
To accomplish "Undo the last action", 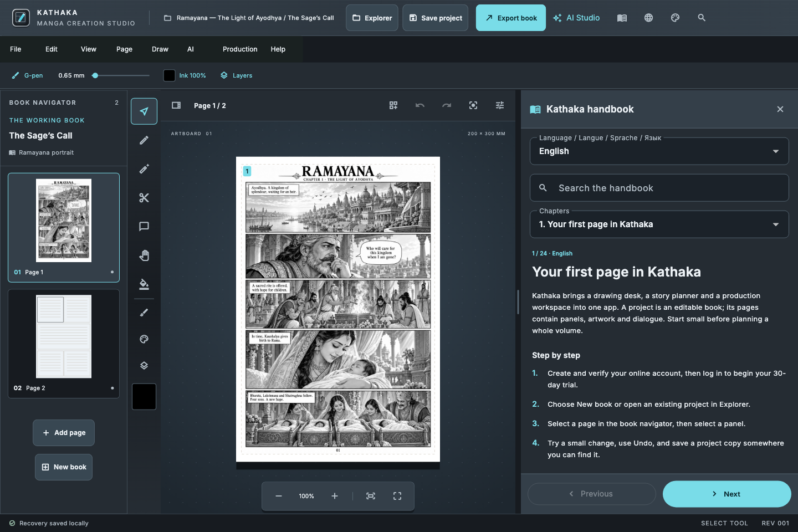I will 420,105.
